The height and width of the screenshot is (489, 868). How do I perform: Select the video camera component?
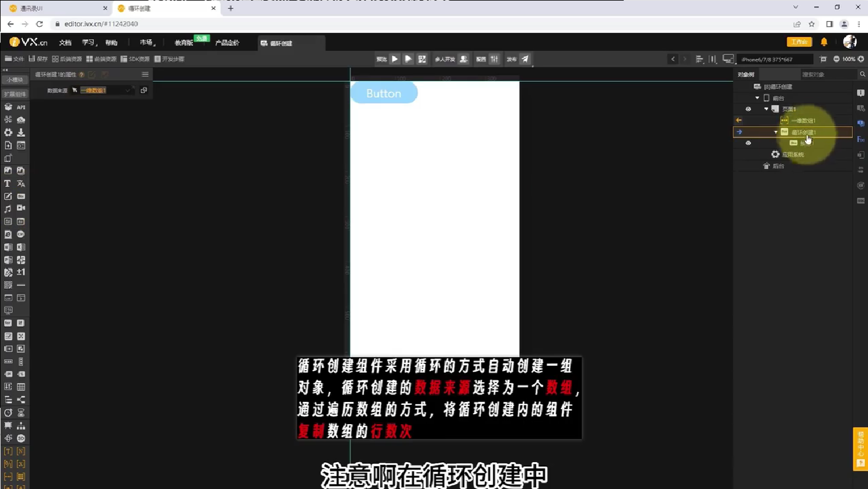pyautogui.click(x=21, y=209)
